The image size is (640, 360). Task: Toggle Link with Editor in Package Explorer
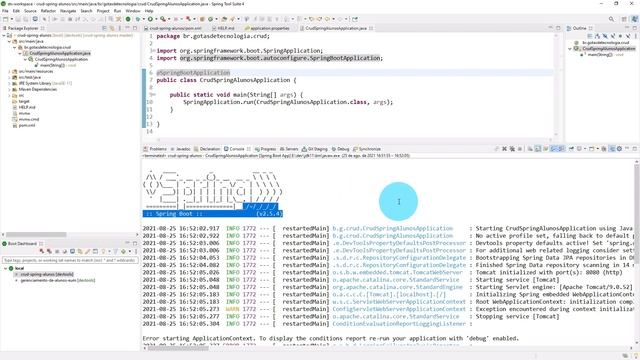coord(111,28)
